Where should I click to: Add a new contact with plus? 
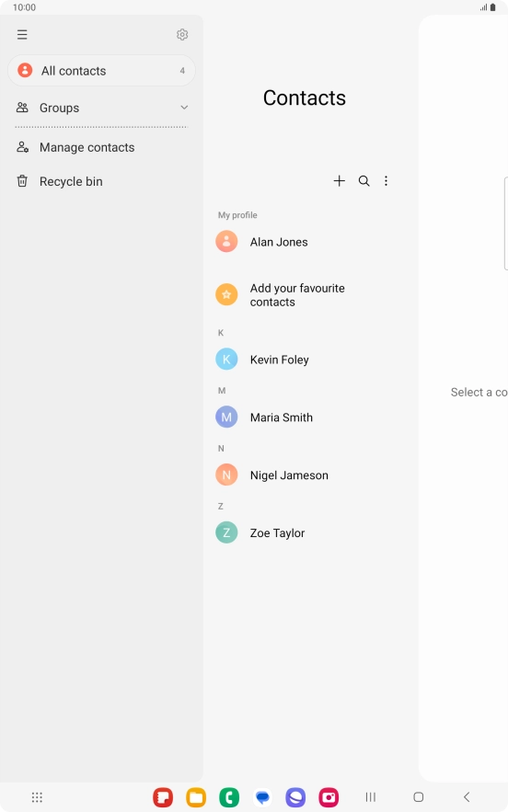point(339,181)
